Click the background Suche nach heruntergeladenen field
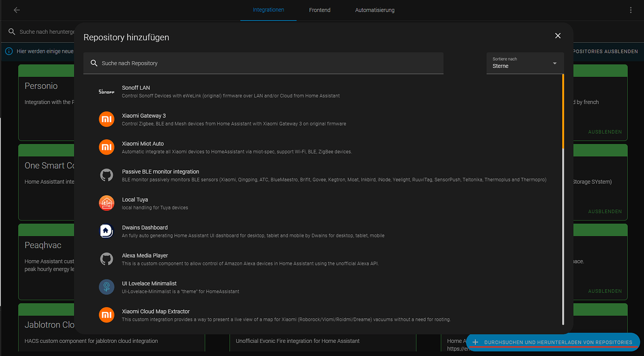644x356 pixels. pos(47,32)
